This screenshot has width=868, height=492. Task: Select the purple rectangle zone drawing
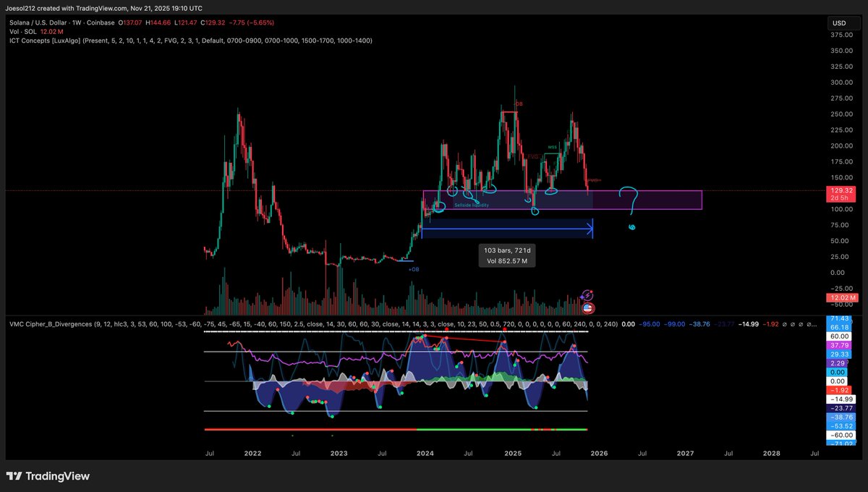pyautogui.click(x=561, y=200)
